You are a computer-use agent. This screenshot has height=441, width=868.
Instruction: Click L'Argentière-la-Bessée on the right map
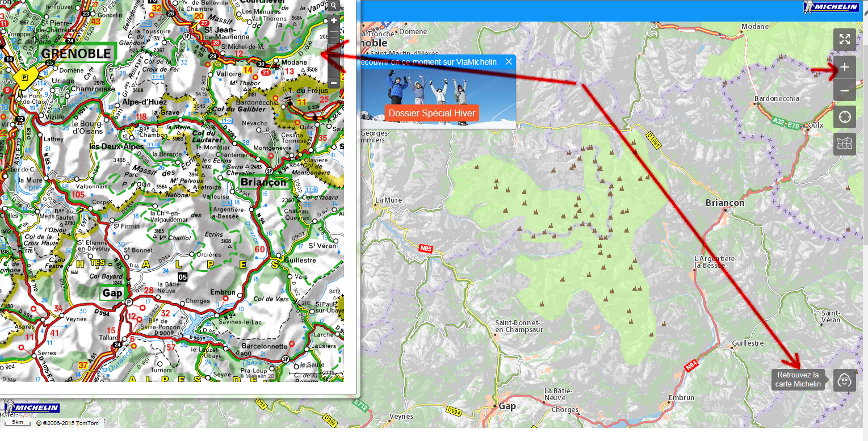715,262
